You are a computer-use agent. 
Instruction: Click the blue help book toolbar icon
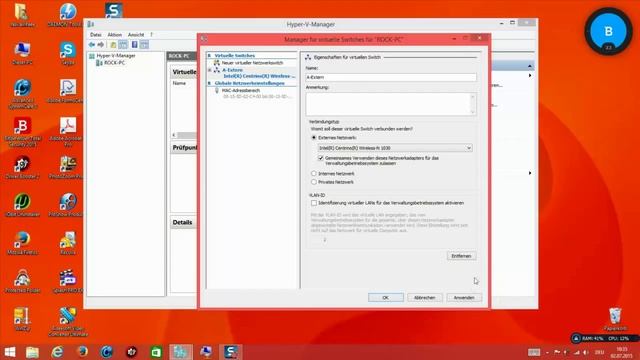tap(134, 44)
